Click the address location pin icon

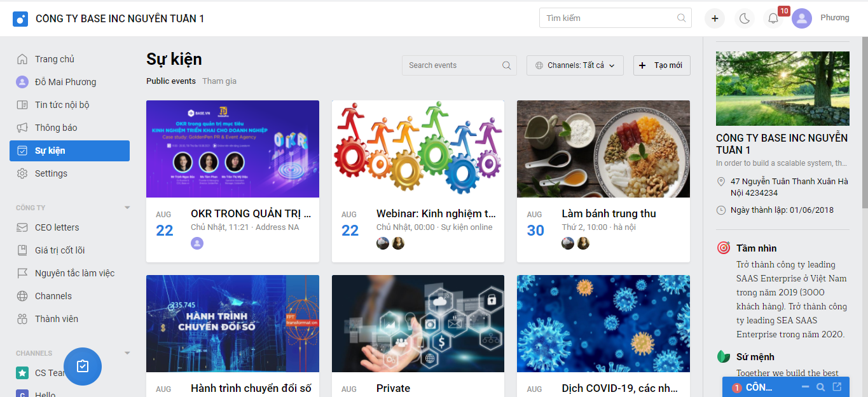(x=721, y=182)
